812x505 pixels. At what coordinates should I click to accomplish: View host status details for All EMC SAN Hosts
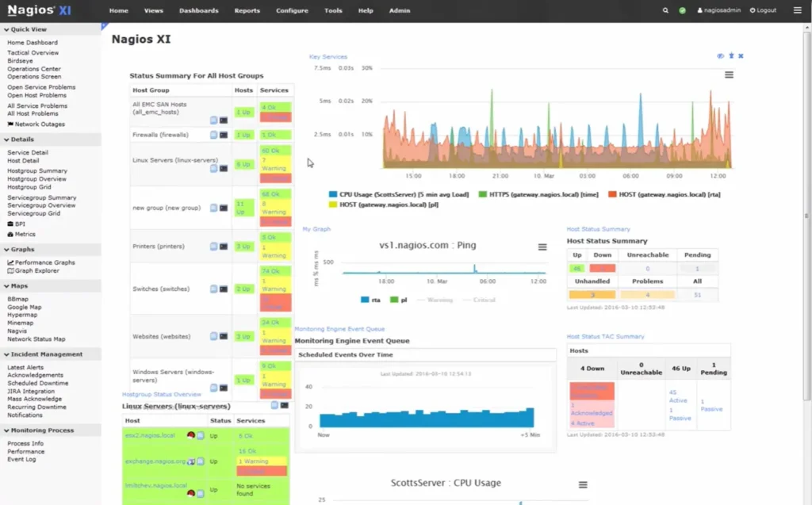[x=213, y=121]
